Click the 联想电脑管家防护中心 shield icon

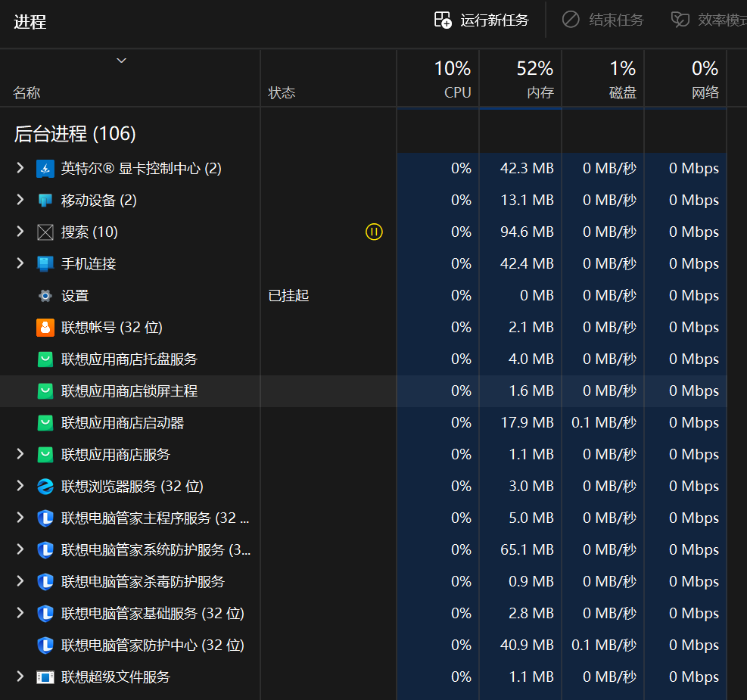pyautogui.click(x=45, y=646)
